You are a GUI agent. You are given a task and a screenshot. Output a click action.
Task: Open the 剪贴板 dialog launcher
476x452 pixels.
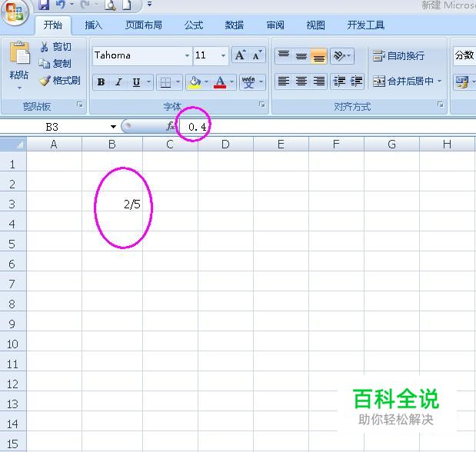click(80, 105)
